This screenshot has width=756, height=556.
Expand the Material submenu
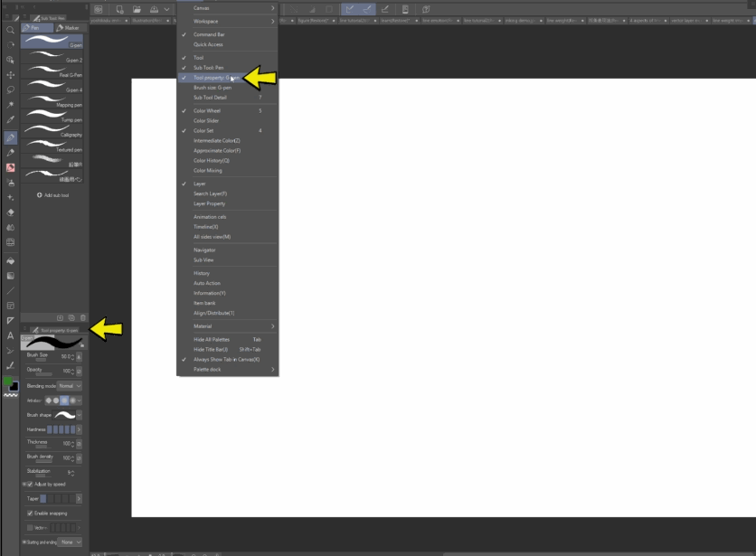coord(228,326)
